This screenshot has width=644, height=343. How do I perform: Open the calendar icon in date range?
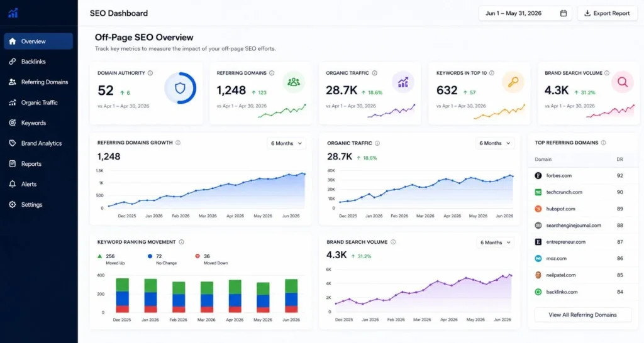coord(563,13)
